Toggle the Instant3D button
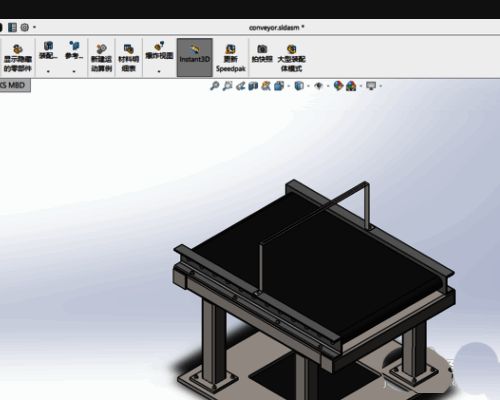Screen dimensions: 500x400 [195, 57]
